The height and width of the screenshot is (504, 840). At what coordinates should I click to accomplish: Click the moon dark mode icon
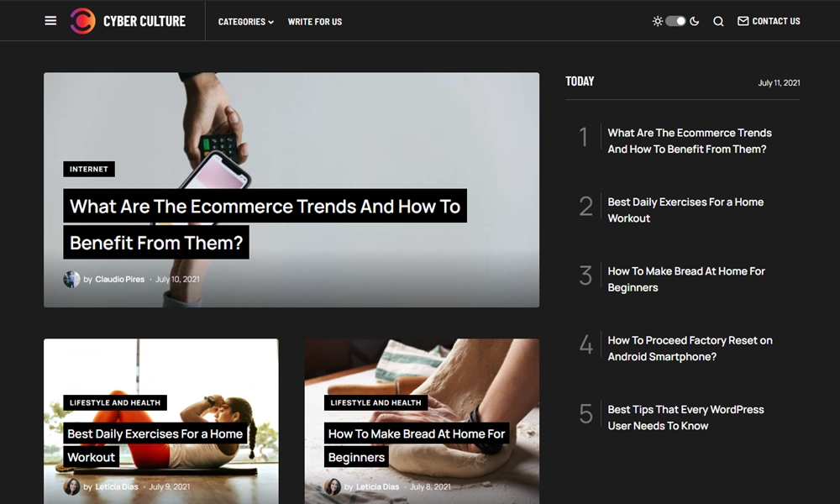695,21
